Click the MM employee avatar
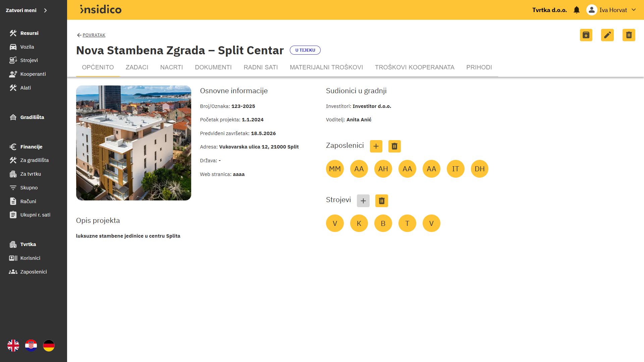The height and width of the screenshot is (362, 644). [x=335, y=169]
